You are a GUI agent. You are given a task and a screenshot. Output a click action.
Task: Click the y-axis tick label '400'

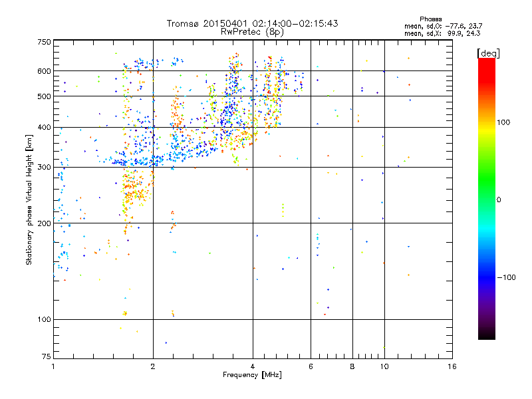(44, 128)
